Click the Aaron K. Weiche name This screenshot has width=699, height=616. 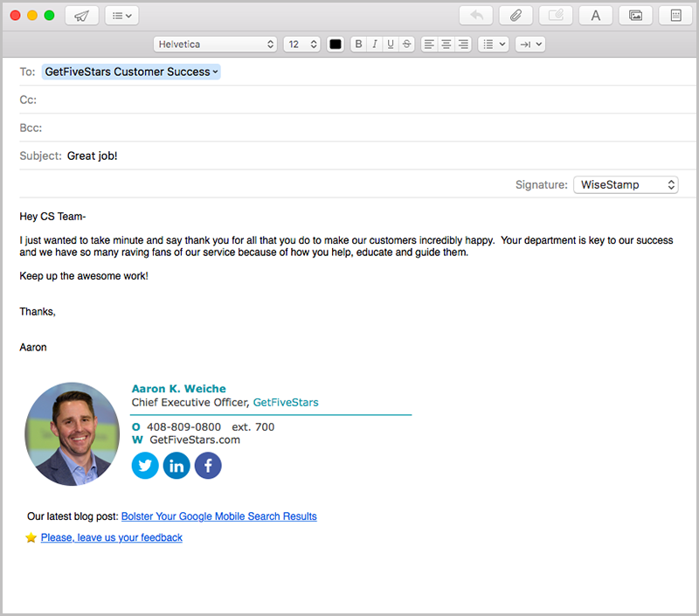coord(179,389)
